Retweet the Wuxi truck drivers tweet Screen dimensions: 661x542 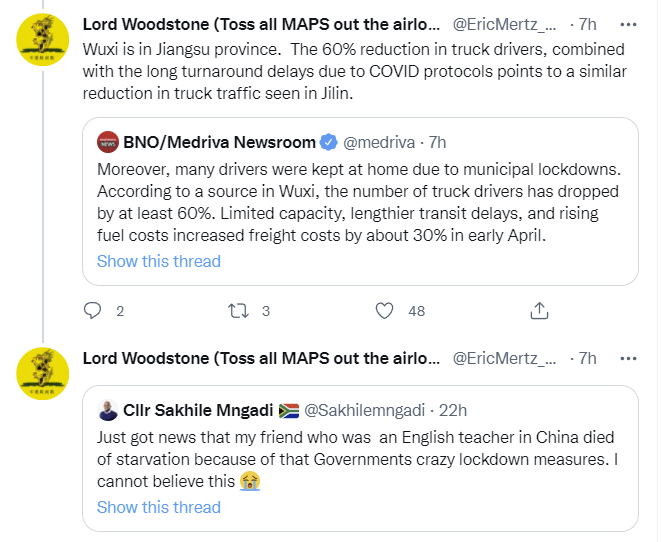click(238, 311)
